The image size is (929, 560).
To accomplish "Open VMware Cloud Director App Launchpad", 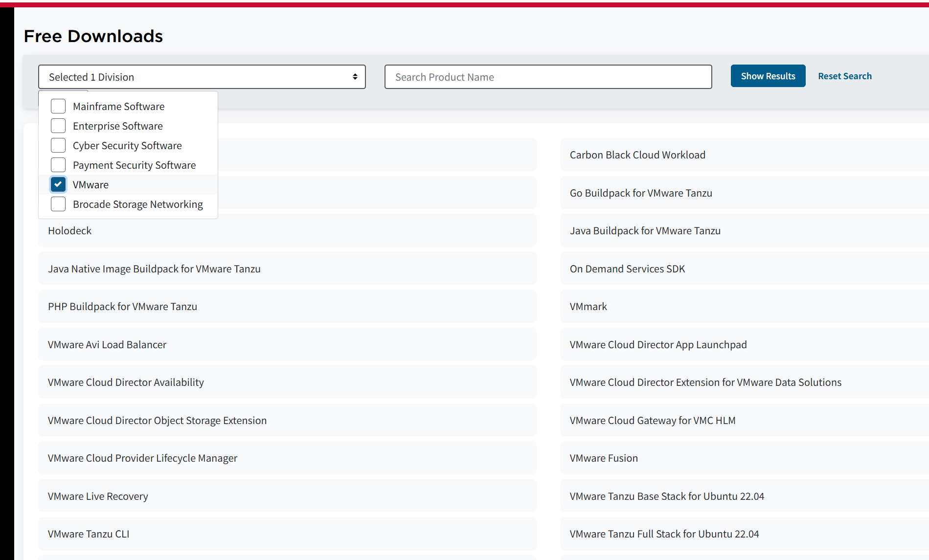I will coord(745,344).
